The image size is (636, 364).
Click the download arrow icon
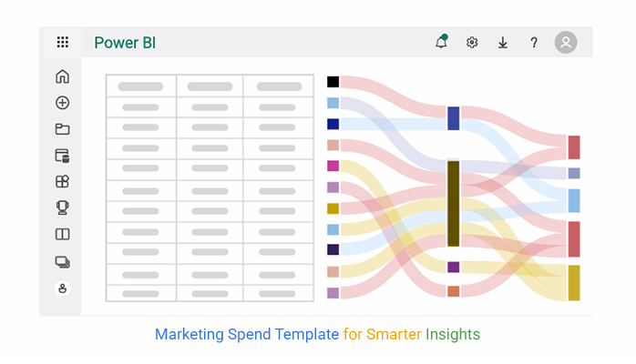click(503, 43)
